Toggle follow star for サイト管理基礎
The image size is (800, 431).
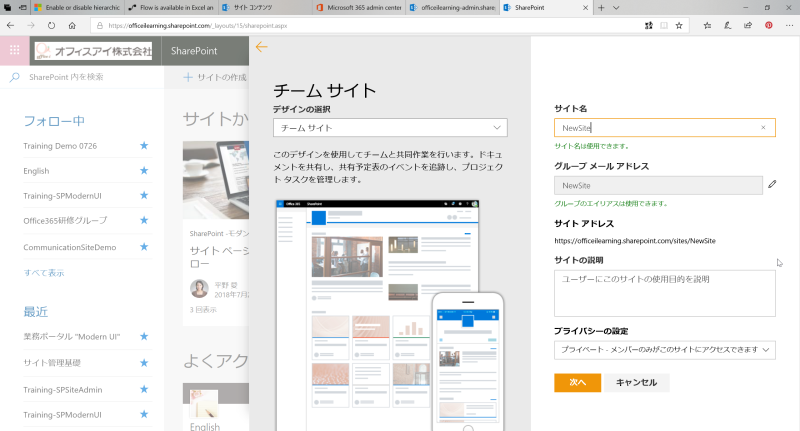pos(144,363)
